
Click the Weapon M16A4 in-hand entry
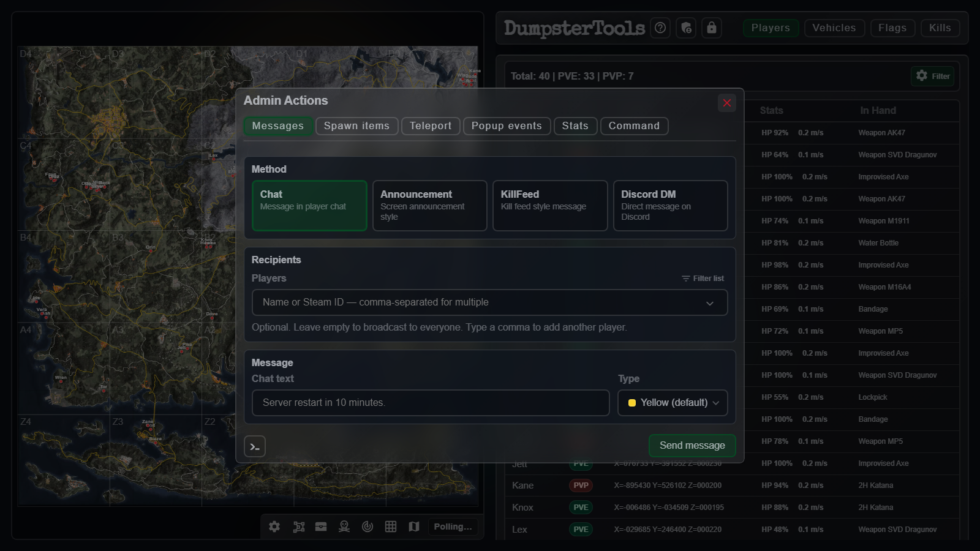tap(884, 287)
